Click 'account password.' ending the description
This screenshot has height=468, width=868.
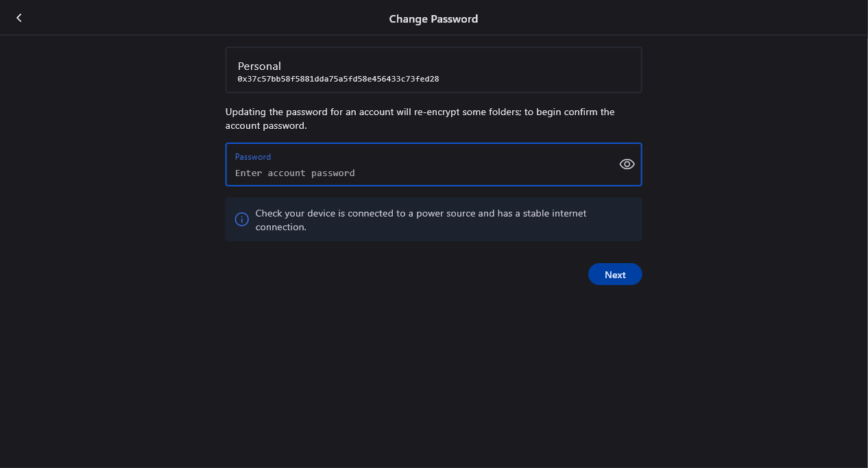point(266,126)
